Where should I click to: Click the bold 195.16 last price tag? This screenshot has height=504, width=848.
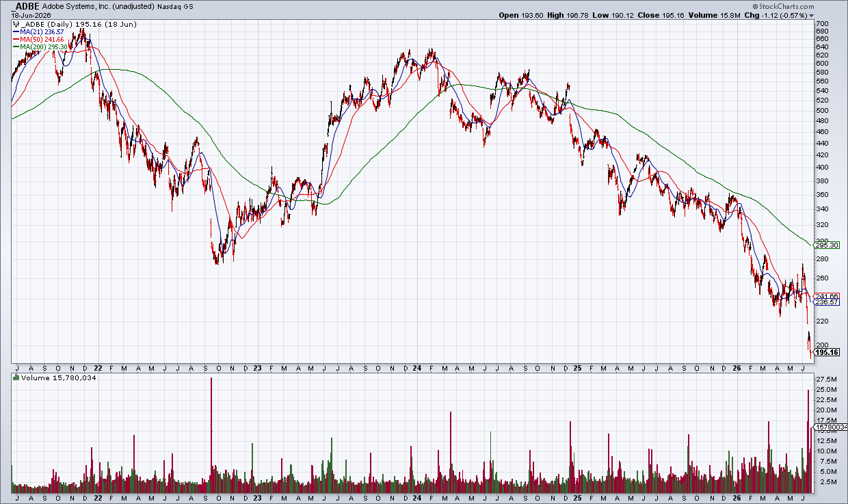pos(827,352)
